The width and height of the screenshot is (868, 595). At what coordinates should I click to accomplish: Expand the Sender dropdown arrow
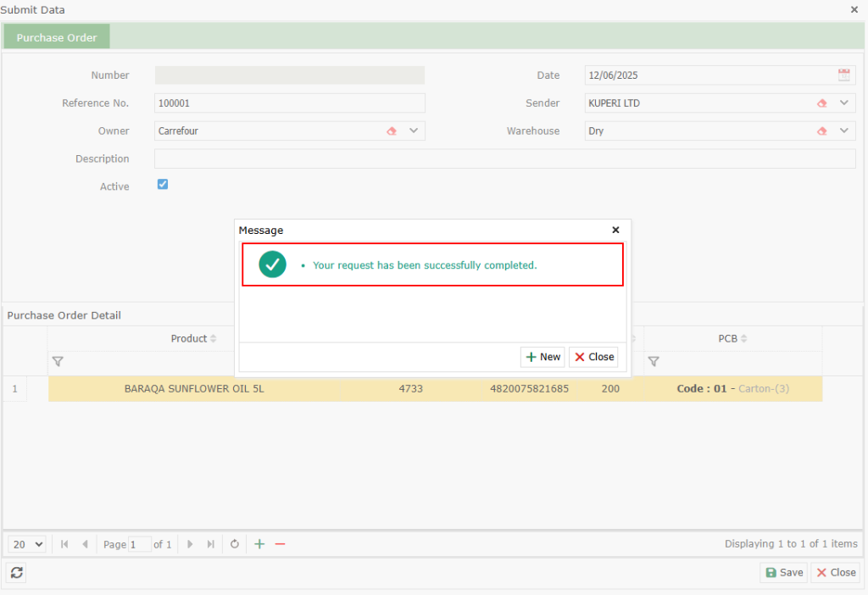pos(843,103)
